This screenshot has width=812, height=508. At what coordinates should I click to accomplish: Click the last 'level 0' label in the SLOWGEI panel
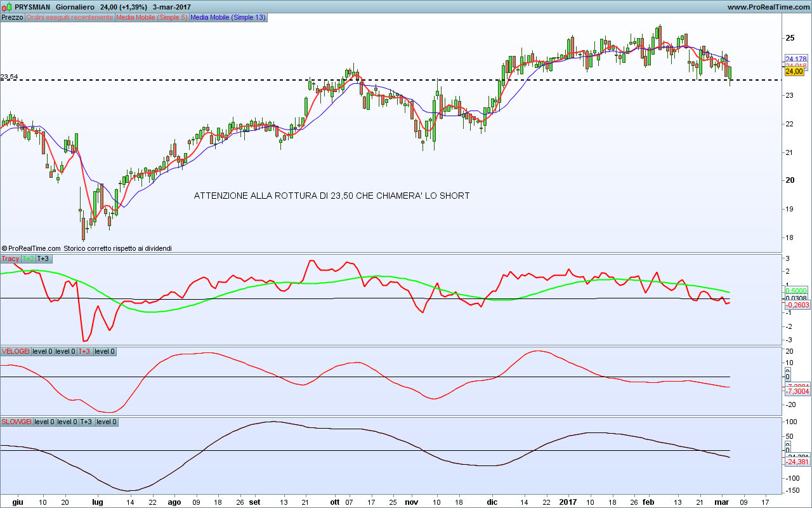pos(107,422)
